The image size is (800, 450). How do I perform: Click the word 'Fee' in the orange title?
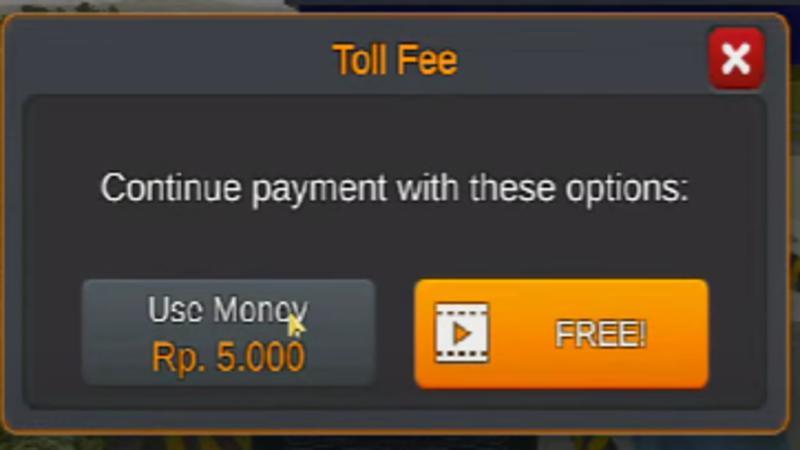click(427, 60)
